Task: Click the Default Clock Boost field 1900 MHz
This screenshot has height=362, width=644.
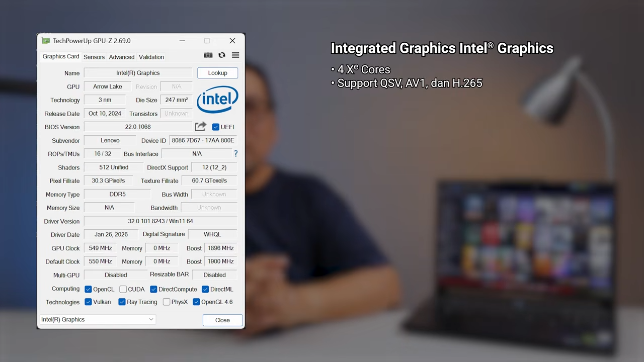Action: (x=220, y=261)
